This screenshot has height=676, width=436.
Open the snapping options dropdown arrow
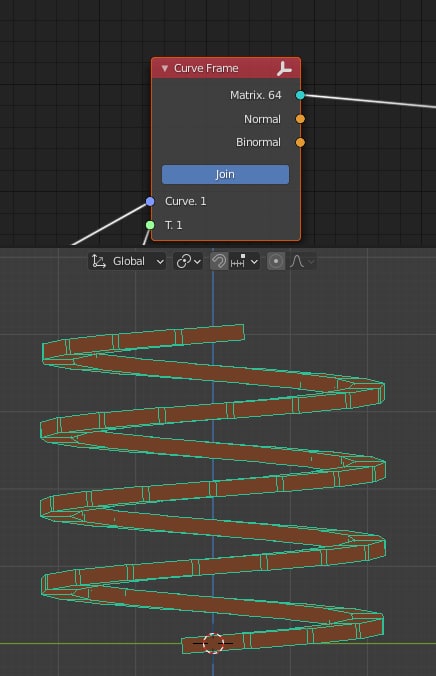pyautogui.click(x=254, y=262)
